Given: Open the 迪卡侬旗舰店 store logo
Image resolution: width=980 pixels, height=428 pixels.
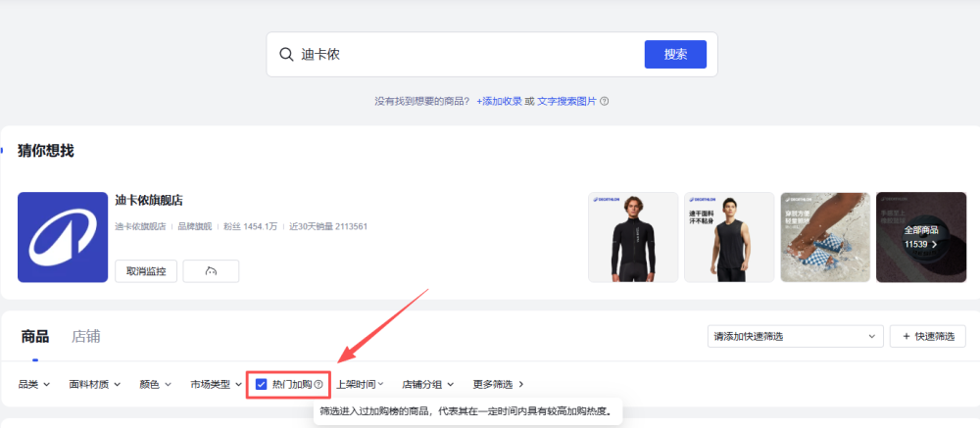Looking at the screenshot, I should (63, 237).
